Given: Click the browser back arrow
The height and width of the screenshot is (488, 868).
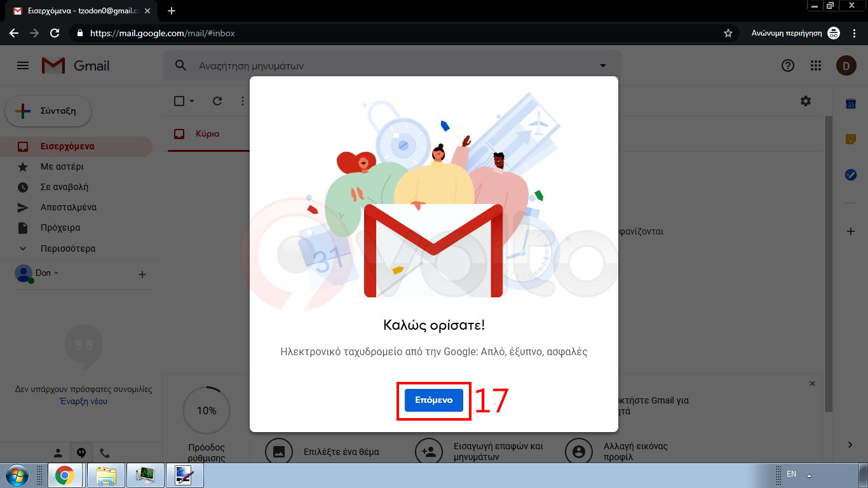Looking at the screenshot, I should [14, 33].
